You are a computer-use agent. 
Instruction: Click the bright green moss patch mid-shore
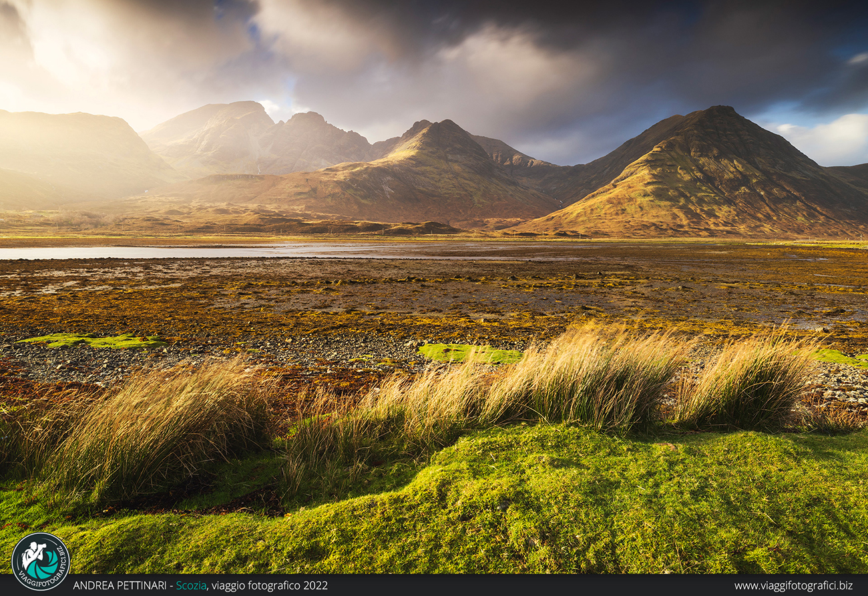point(467,353)
